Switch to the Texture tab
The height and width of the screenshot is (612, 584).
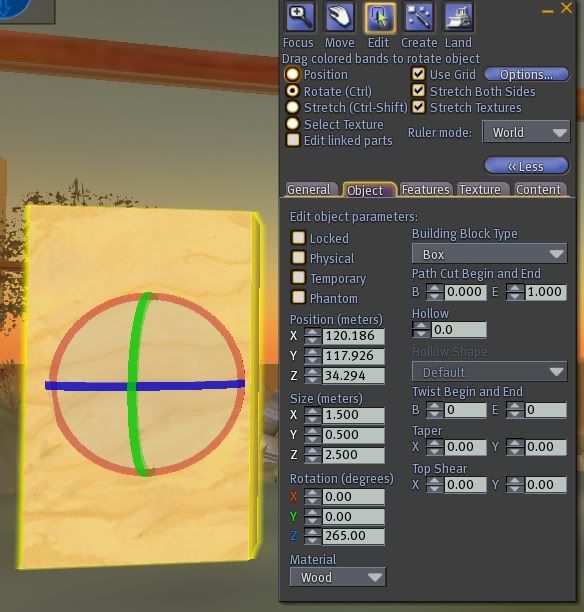483,190
